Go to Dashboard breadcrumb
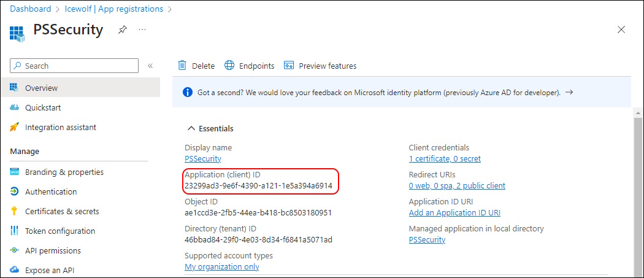644x278 pixels. coord(31,9)
